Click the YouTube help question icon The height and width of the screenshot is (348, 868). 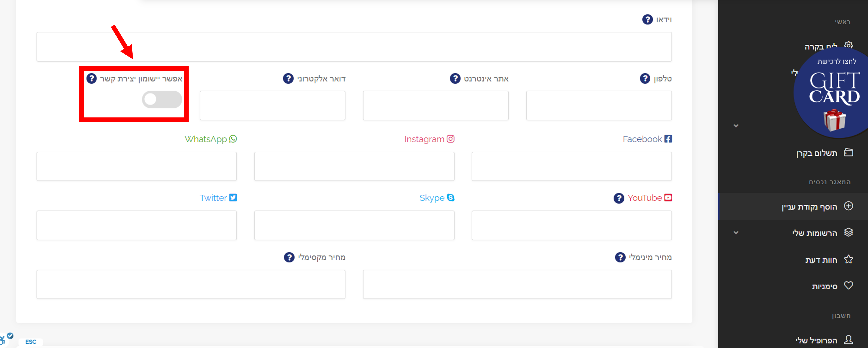pyautogui.click(x=619, y=198)
